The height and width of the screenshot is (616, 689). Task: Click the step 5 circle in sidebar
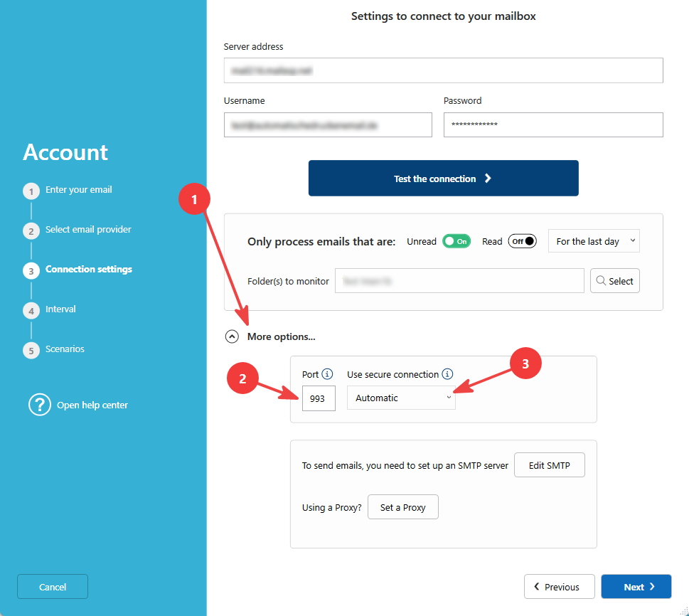pos(31,351)
